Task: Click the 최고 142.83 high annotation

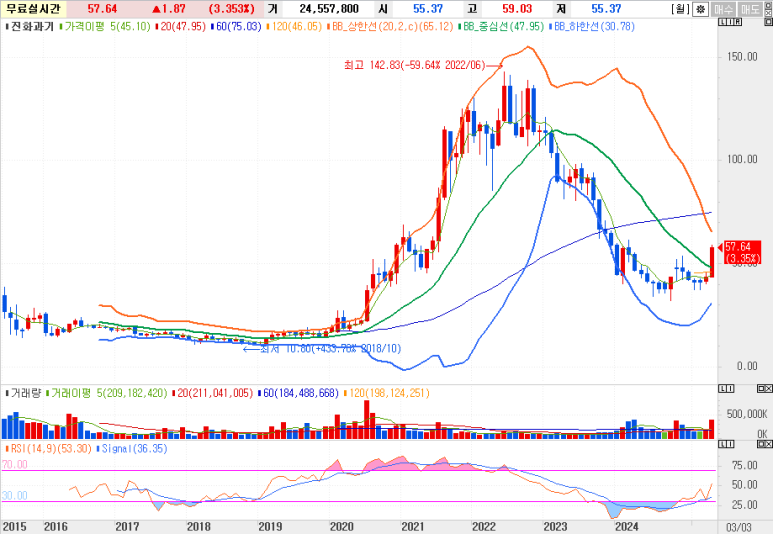Action: 414,65
